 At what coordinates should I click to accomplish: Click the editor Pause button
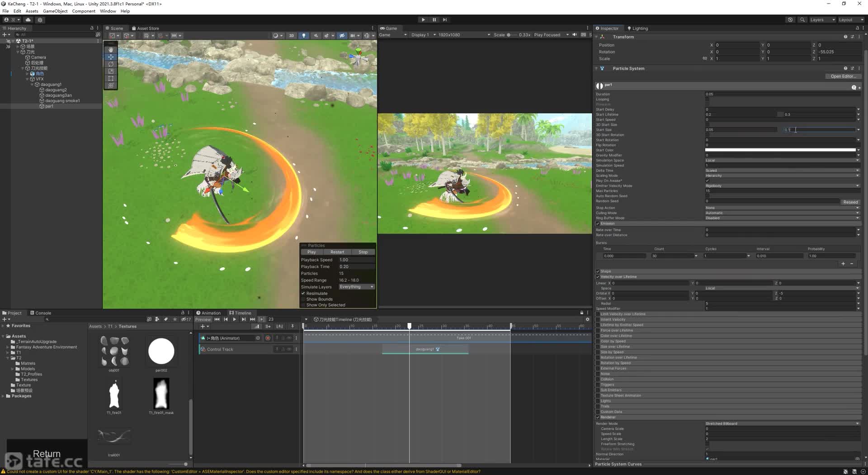click(434, 20)
